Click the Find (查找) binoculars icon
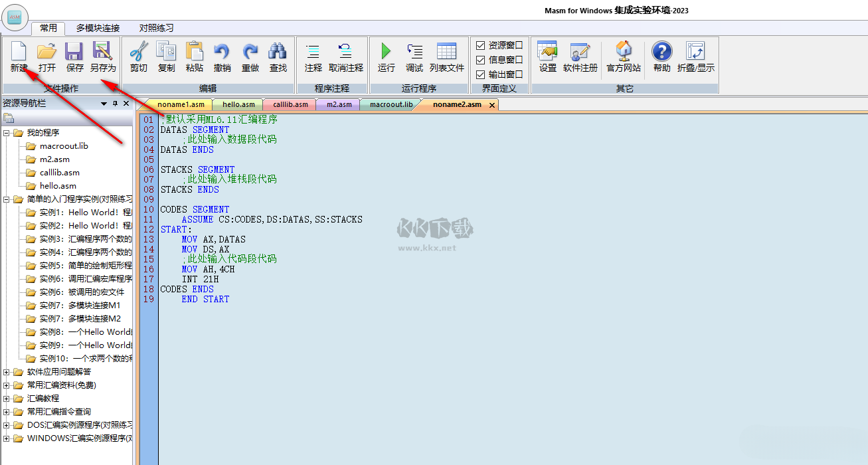 point(278,52)
